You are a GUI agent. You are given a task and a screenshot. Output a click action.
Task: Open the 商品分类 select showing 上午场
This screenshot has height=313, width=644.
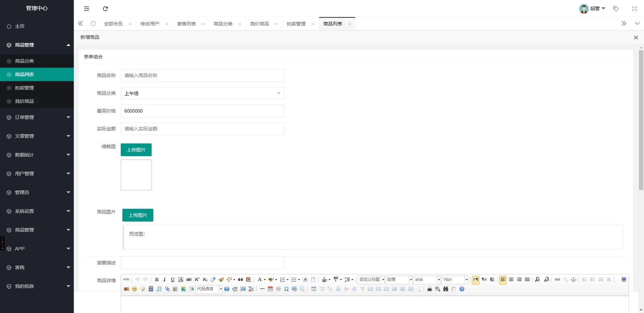tap(202, 93)
